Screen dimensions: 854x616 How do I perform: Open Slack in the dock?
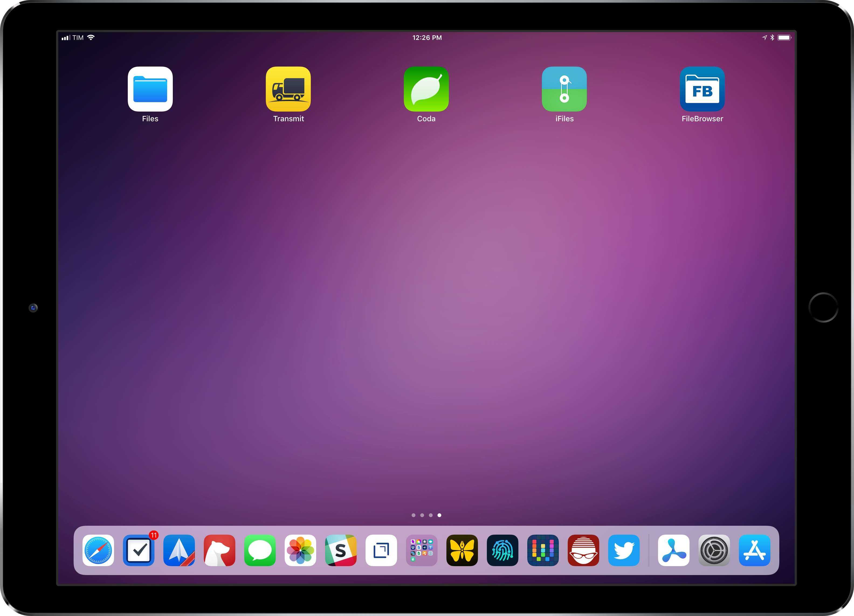click(341, 550)
